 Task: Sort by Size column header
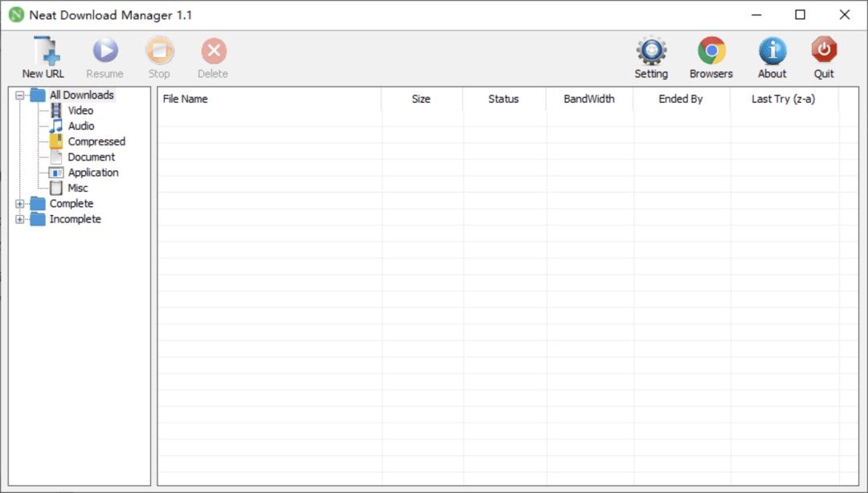pyautogui.click(x=422, y=99)
